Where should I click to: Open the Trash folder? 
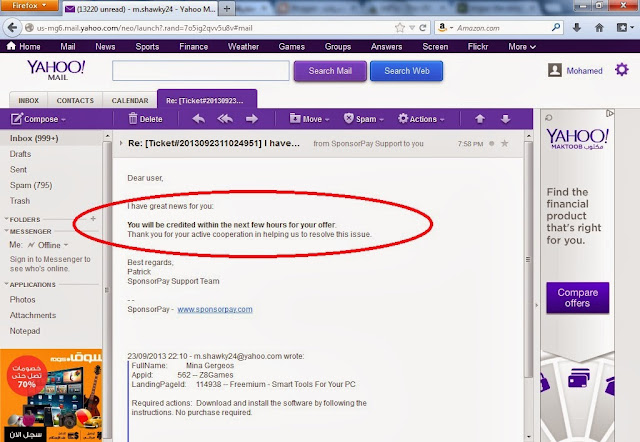click(x=20, y=201)
